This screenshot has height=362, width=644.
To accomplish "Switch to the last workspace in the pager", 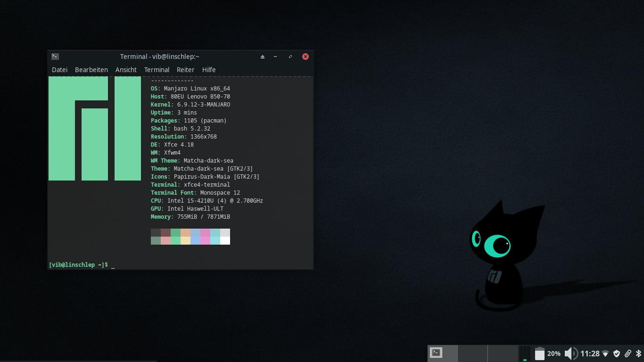I will [x=503, y=354].
